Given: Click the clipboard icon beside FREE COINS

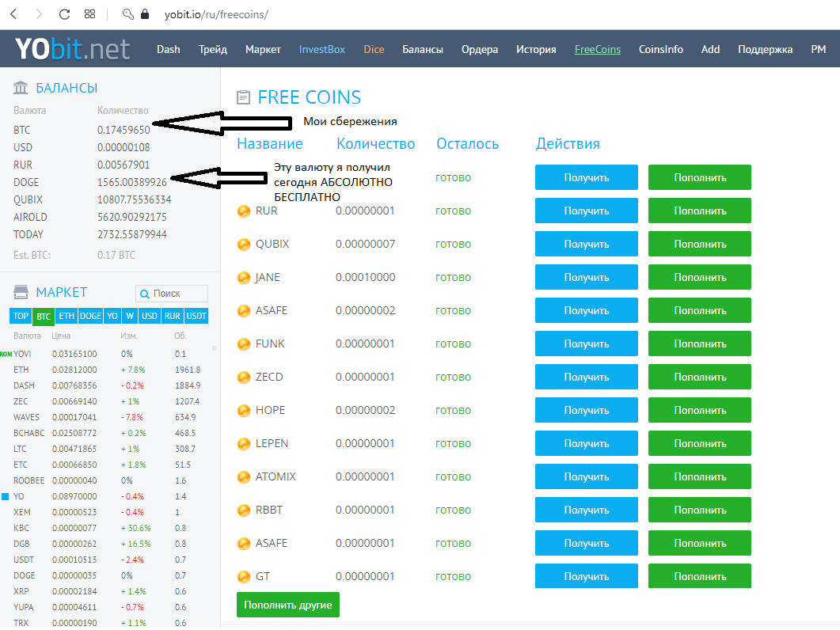Looking at the screenshot, I should pyautogui.click(x=243, y=97).
